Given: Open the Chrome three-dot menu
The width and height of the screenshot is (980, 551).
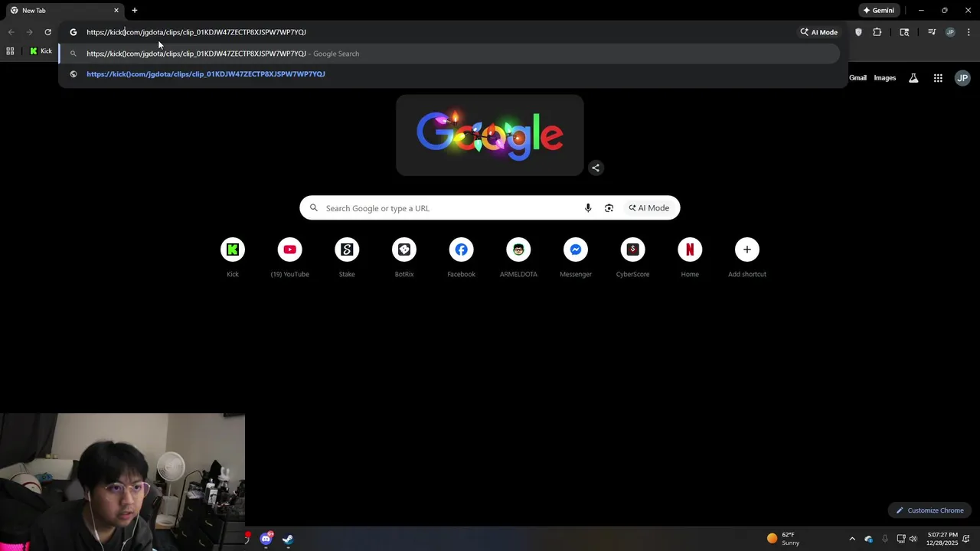Looking at the screenshot, I should click(969, 32).
